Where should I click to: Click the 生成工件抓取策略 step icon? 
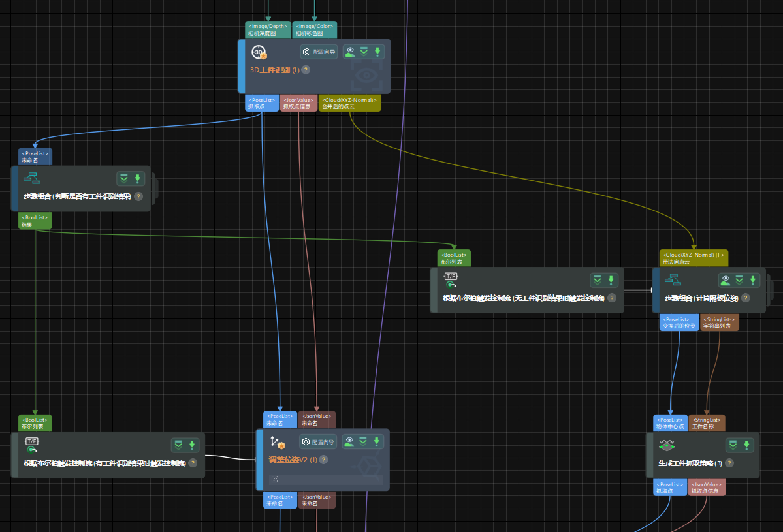(x=667, y=445)
